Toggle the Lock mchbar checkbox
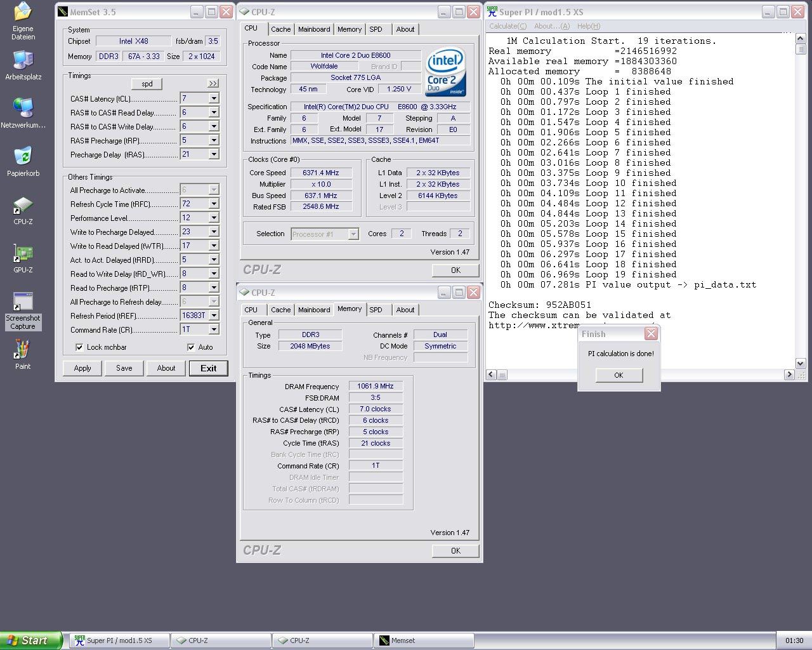812x650 pixels. [79, 347]
